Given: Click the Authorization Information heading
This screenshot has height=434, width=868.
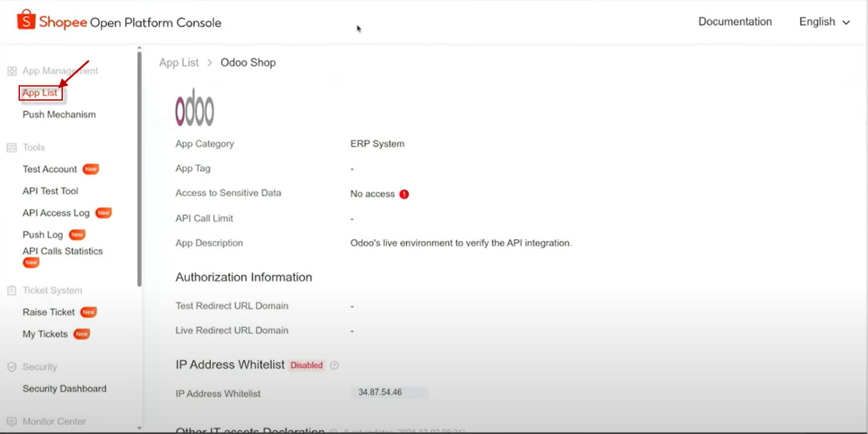Looking at the screenshot, I should coord(244,278).
